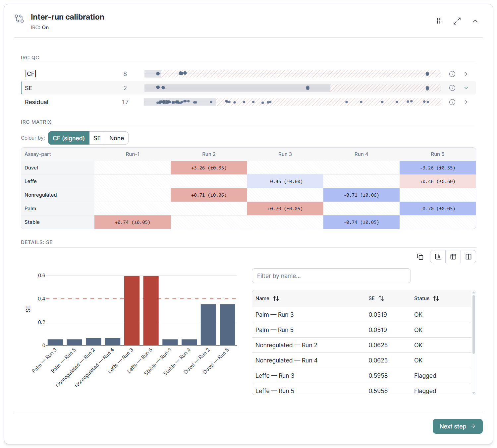Show info for the |CF| metric
This screenshot has height=448, width=497.
pyautogui.click(x=452, y=74)
